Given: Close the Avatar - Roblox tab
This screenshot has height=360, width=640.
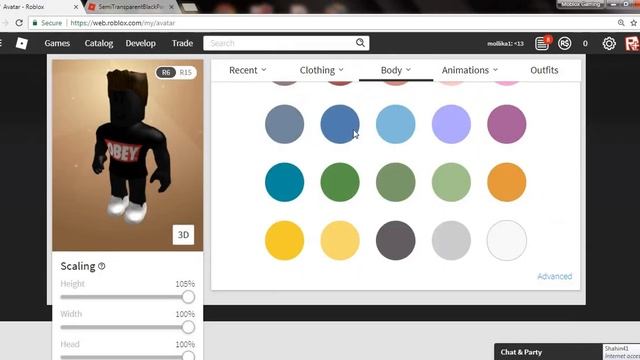Looking at the screenshot, I should [x=76, y=7].
